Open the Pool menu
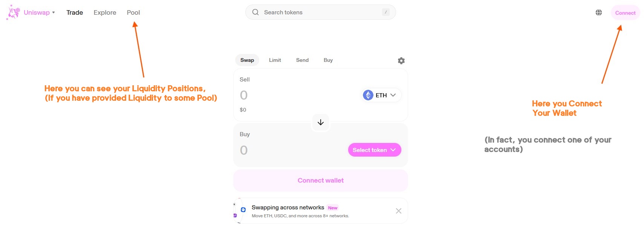Screen dimensions: 644x229 (x=133, y=12)
